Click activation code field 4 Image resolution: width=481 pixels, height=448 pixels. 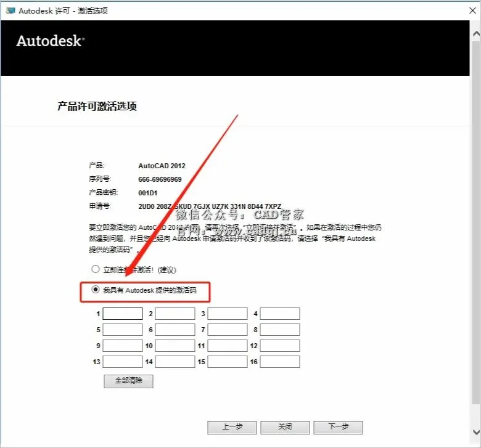pos(280,314)
